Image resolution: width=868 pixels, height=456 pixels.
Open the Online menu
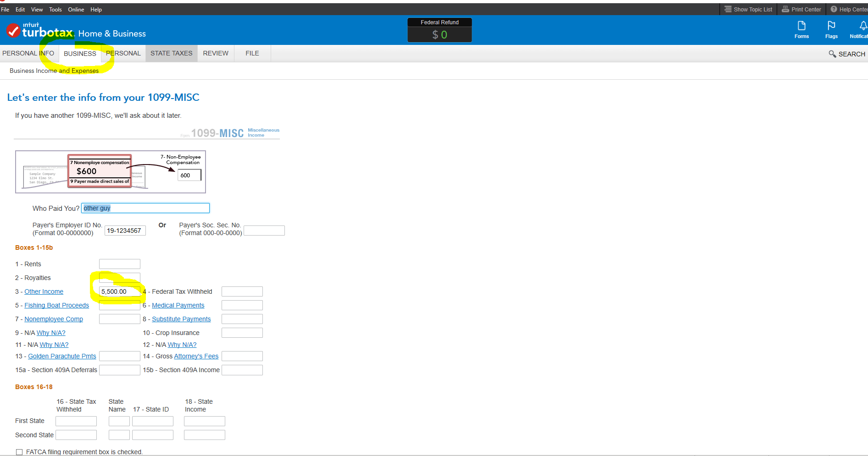(76, 10)
